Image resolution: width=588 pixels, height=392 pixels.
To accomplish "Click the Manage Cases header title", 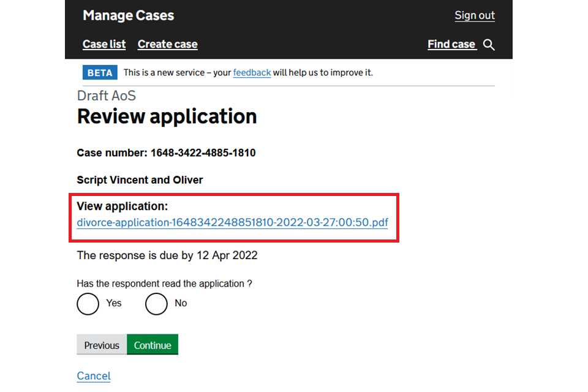I will click(128, 16).
